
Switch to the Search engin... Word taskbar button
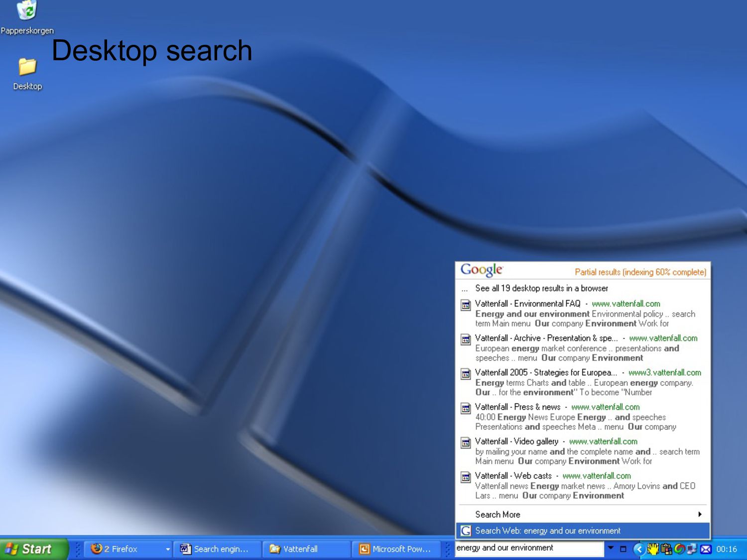(217, 549)
